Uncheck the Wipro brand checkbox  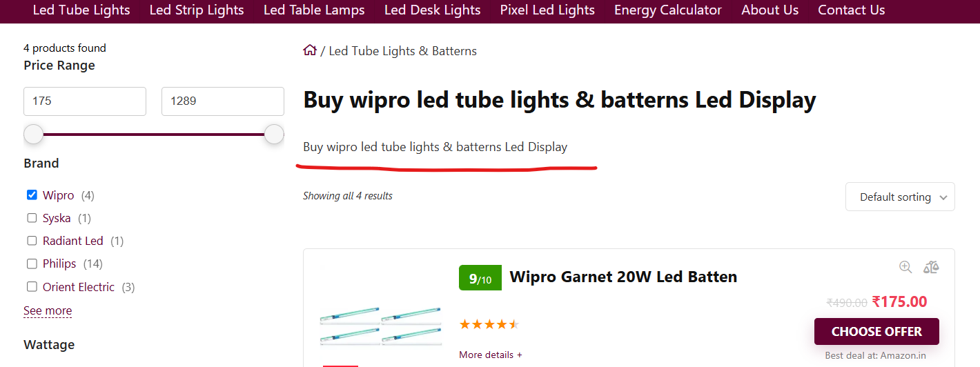[x=32, y=195]
